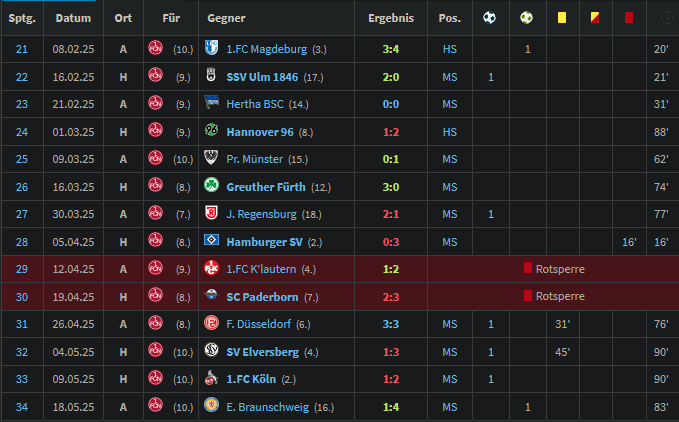
Task: Click the red card column header icon
Action: pyautogui.click(x=629, y=18)
